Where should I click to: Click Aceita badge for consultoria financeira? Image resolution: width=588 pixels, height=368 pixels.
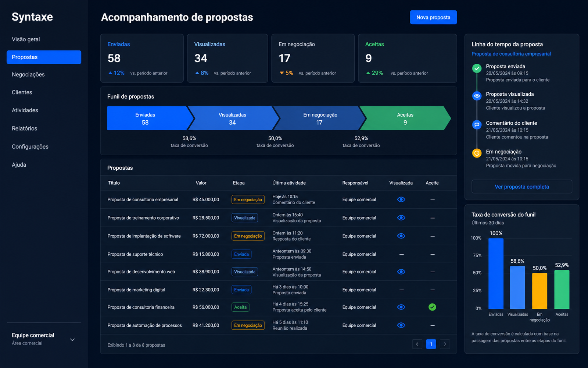(240, 307)
